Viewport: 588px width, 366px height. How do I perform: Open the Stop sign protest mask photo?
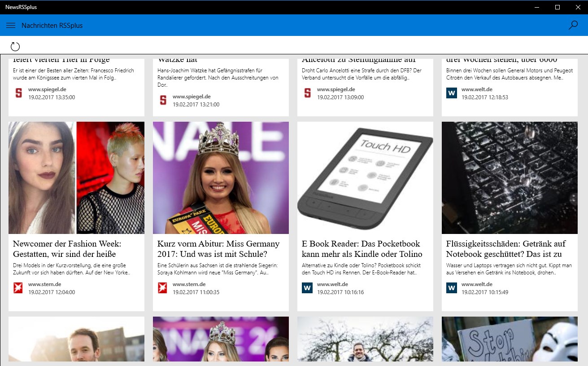tap(510, 339)
